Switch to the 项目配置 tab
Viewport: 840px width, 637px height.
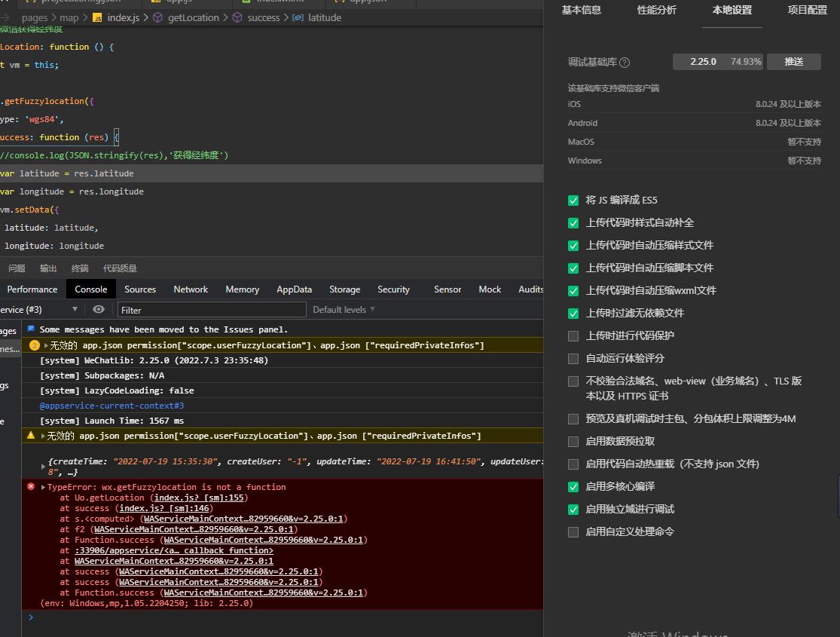tap(808, 11)
